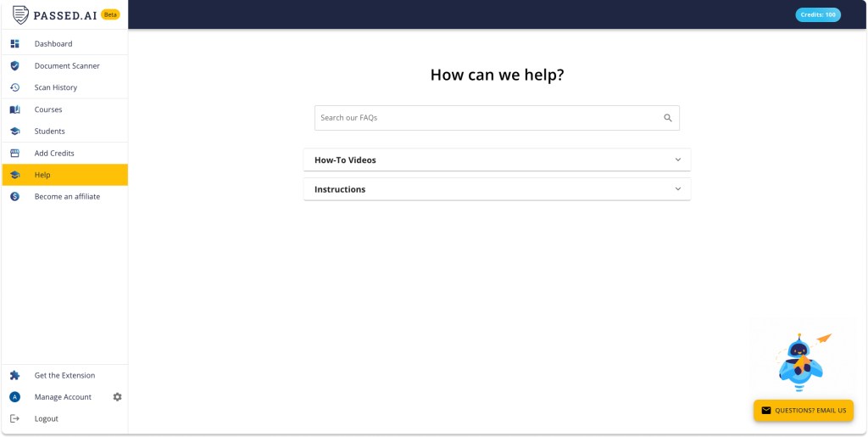Click the Document Scanner shield icon
Image resolution: width=868 pixels, height=437 pixels.
click(15, 66)
